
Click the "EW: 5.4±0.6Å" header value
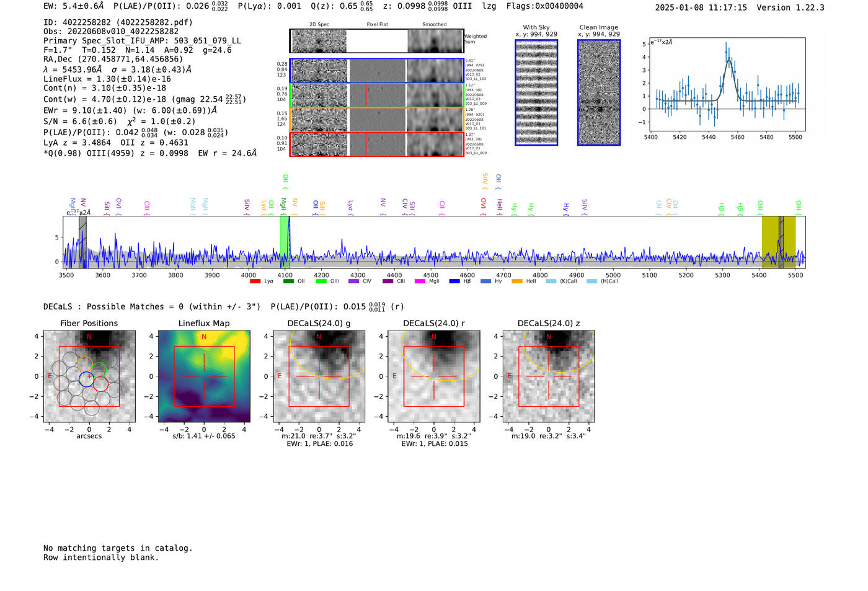[74, 6]
